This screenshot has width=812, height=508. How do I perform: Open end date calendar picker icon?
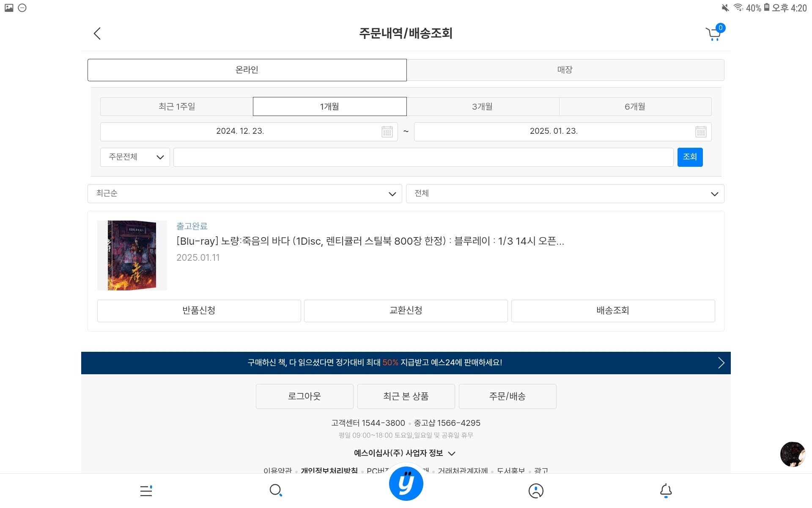pos(701,132)
